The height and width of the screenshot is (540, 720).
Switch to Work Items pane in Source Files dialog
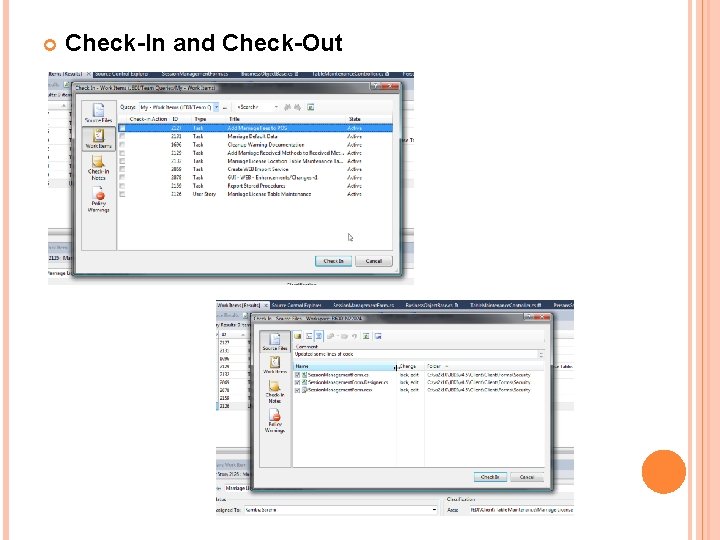click(x=275, y=365)
